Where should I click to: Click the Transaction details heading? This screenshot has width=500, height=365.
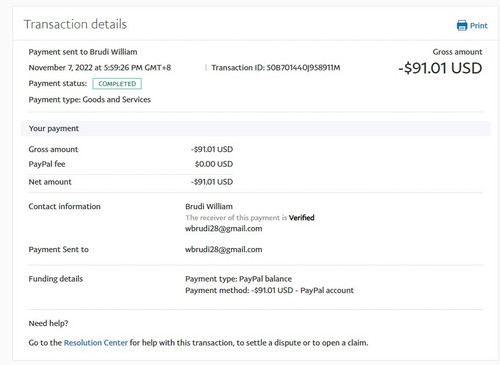75,24
